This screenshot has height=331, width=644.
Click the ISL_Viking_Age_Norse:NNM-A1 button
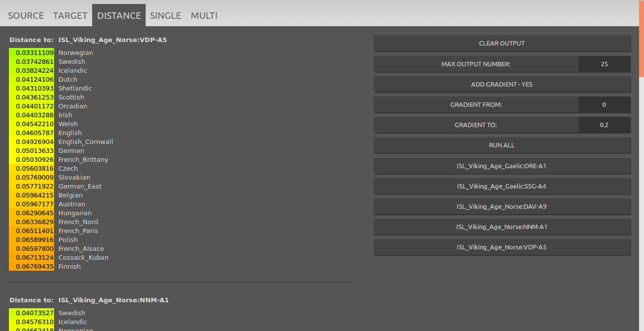pyautogui.click(x=502, y=227)
